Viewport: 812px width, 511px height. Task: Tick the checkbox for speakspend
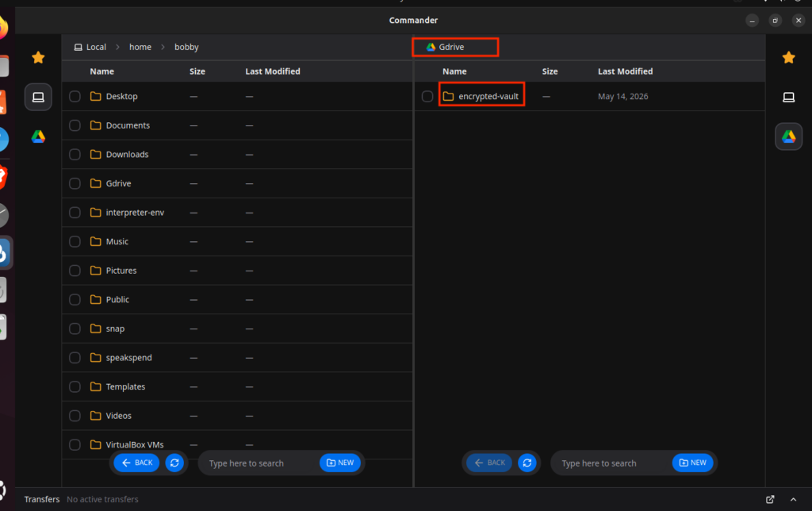(x=75, y=358)
